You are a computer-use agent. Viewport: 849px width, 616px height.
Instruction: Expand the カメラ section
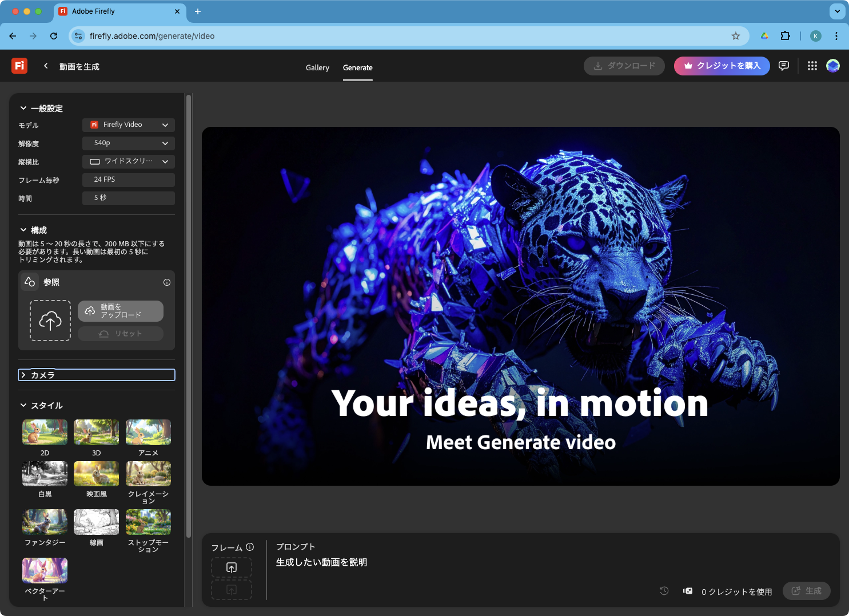(x=96, y=375)
